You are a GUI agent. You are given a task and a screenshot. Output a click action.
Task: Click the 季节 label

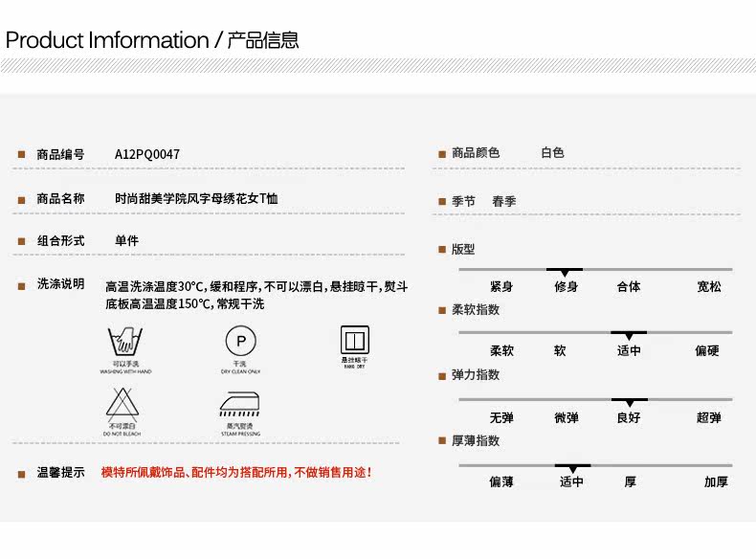click(463, 201)
